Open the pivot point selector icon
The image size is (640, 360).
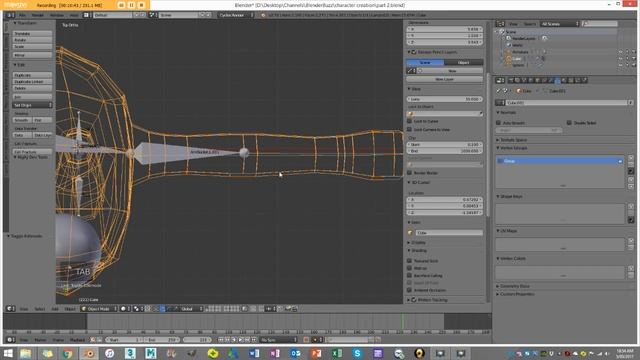pyautogui.click(x=138, y=309)
